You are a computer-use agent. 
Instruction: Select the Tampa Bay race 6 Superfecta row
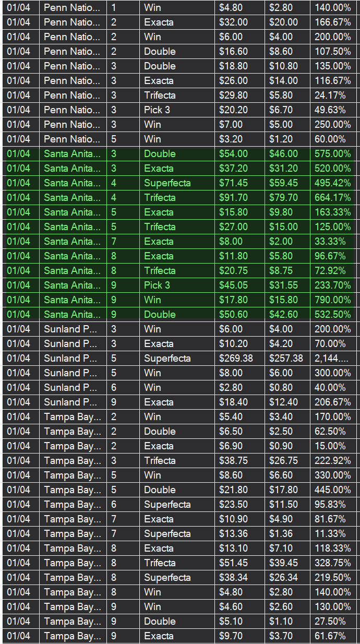180,505
